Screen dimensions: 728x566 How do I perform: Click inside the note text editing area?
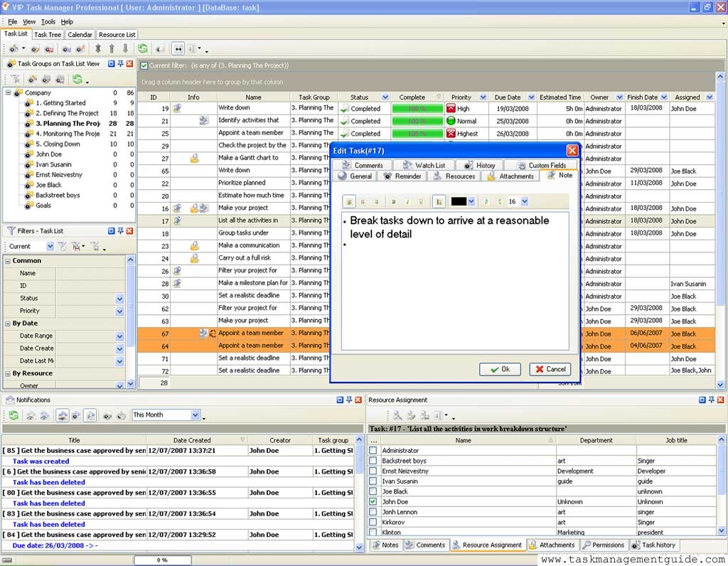click(x=455, y=281)
